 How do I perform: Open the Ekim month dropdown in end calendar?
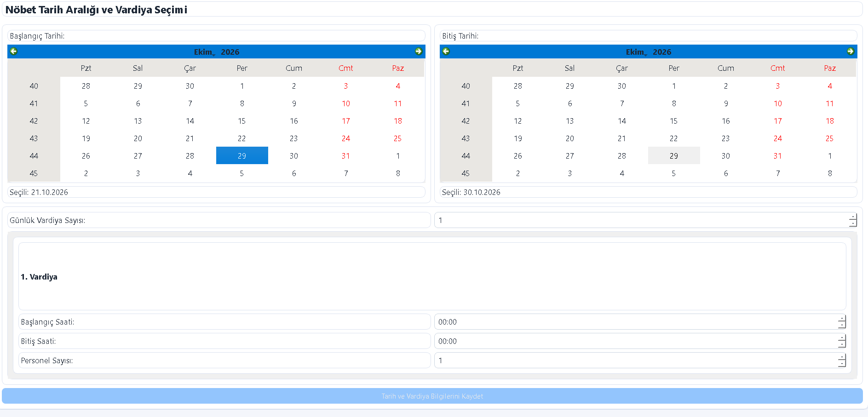coord(636,52)
